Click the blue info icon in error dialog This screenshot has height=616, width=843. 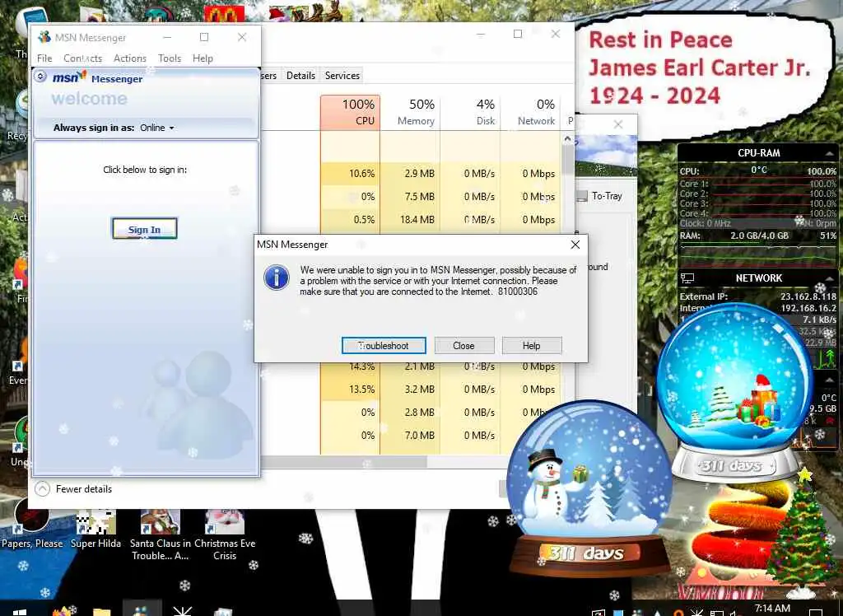[277, 278]
